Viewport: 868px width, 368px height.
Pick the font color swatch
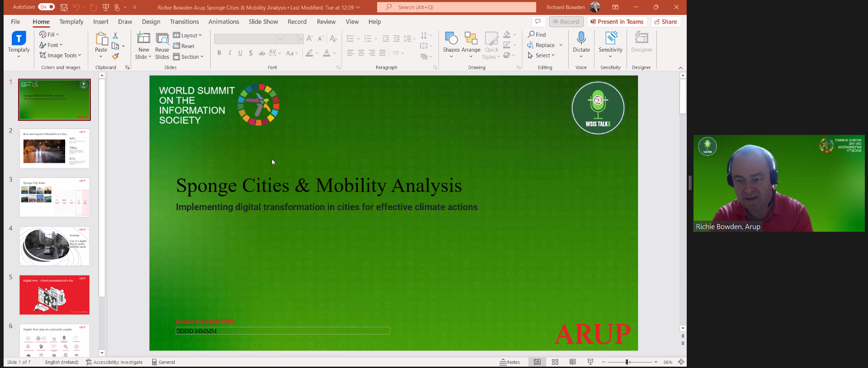point(327,53)
